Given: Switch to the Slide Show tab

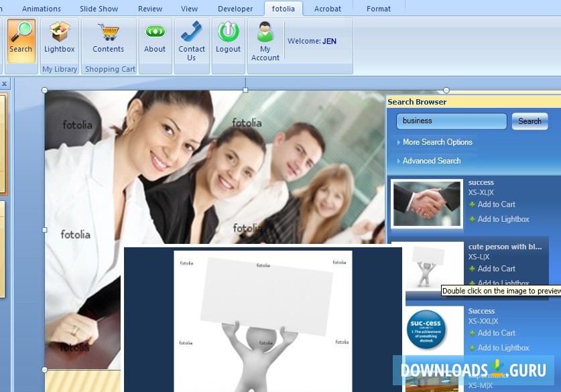Looking at the screenshot, I should click(x=99, y=9).
